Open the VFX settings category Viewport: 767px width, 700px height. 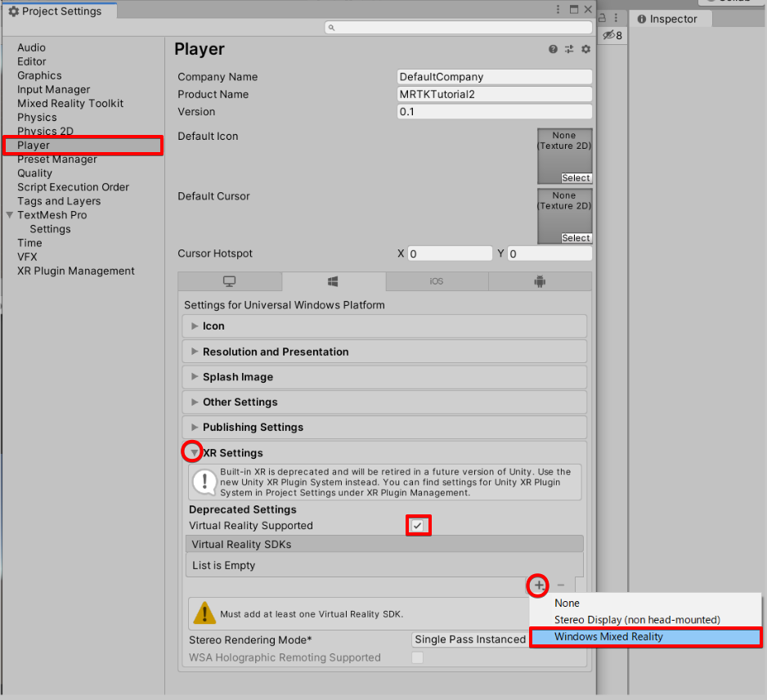[x=28, y=257]
